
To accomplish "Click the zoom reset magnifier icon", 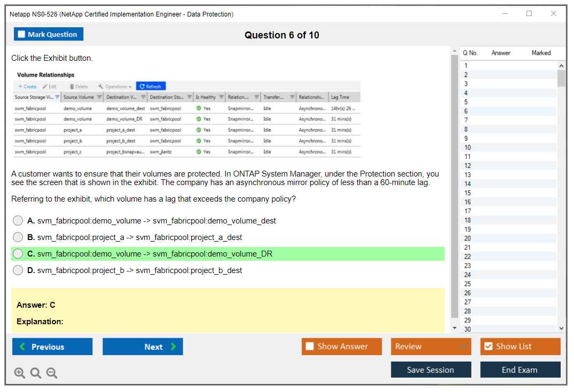I will (36, 373).
